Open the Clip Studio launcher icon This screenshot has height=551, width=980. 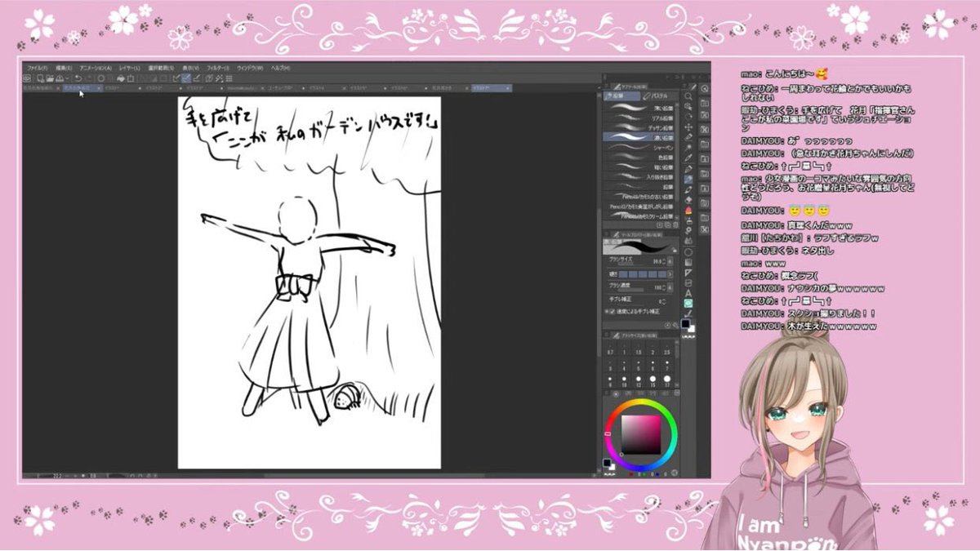pos(26,78)
